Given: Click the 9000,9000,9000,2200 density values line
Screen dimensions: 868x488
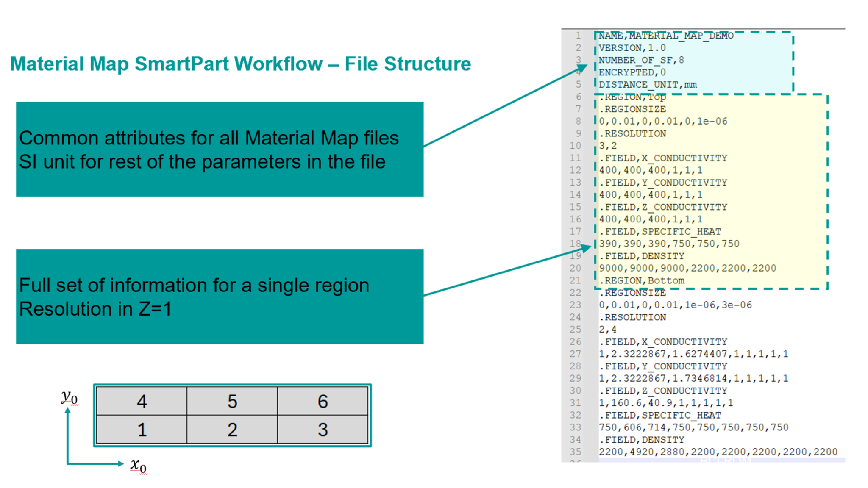Looking at the screenshot, I should 687,268.
